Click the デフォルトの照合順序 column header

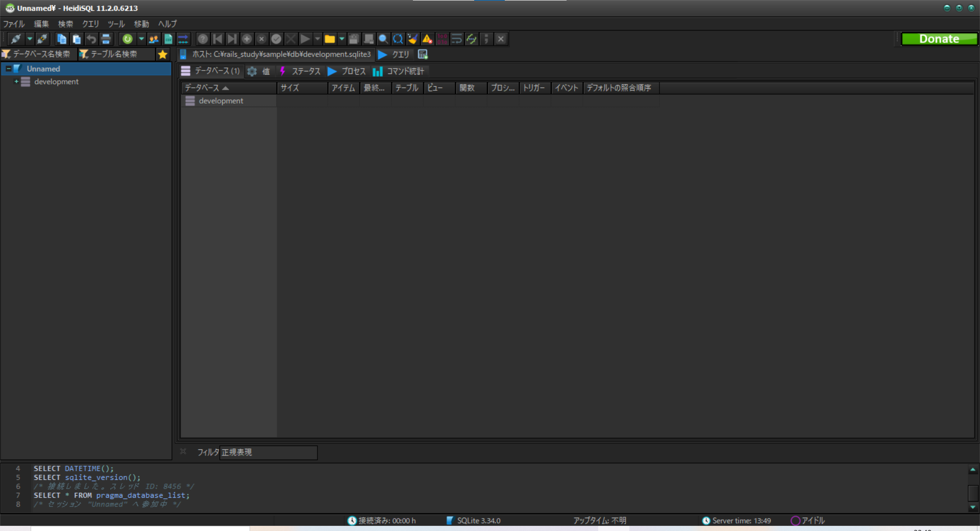point(621,88)
